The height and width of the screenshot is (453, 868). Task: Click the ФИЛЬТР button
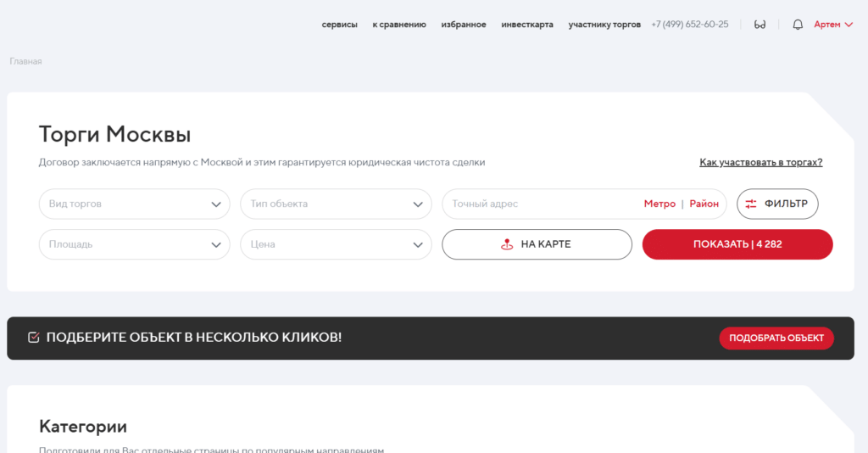pyautogui.click(x=777, y=204)
